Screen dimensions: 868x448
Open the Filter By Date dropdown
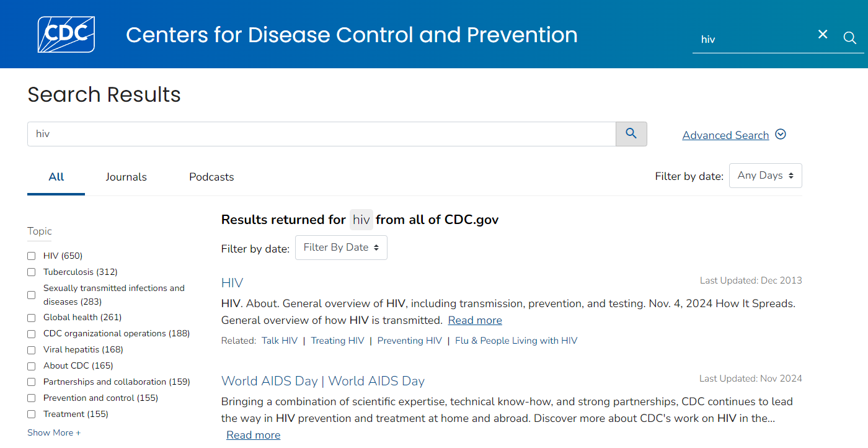[341, 248]
